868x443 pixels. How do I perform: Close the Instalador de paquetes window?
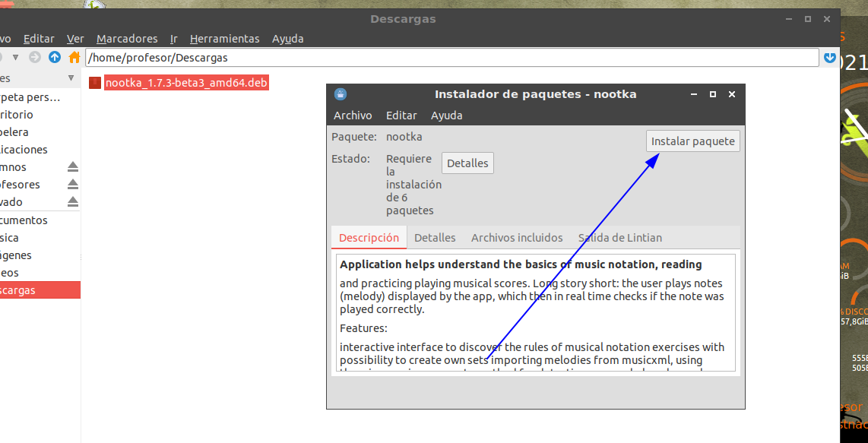[732, 95]
